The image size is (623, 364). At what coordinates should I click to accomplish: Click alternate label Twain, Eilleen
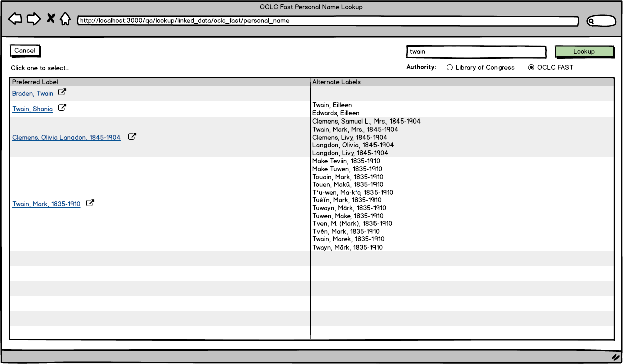(x=332, y=105)
